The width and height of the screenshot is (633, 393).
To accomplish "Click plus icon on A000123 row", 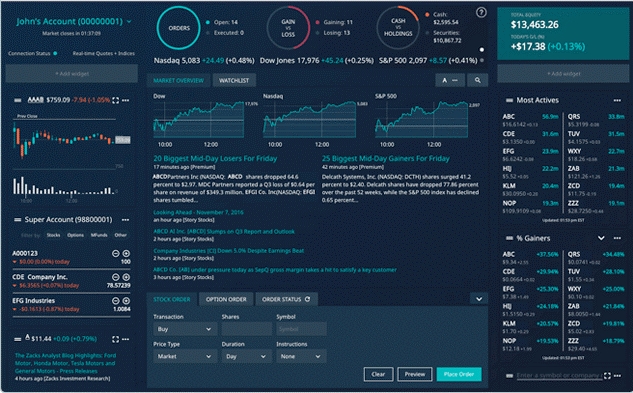I will [x=126, y=253].
